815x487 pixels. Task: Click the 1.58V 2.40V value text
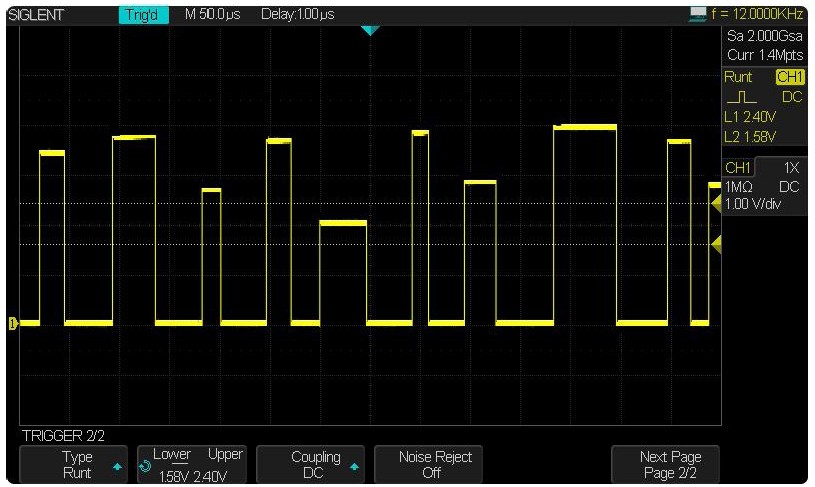coord(192,476)
